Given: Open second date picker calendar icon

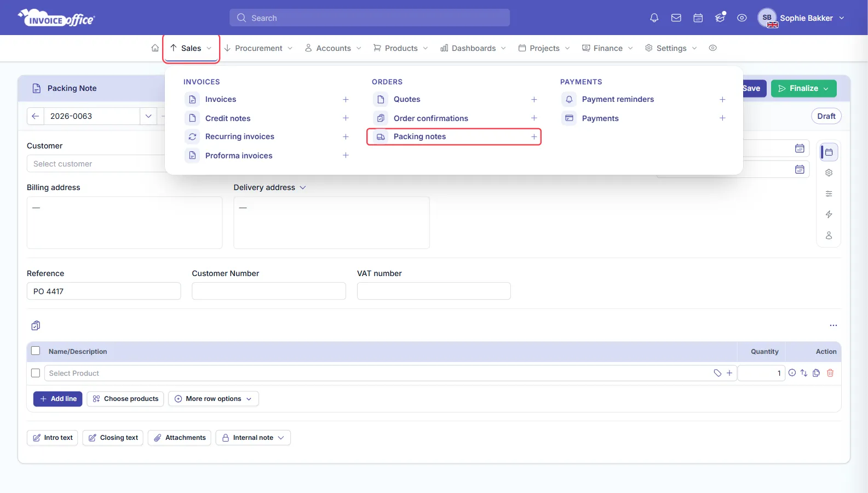Looking at the screenshot, I should 800,169.
